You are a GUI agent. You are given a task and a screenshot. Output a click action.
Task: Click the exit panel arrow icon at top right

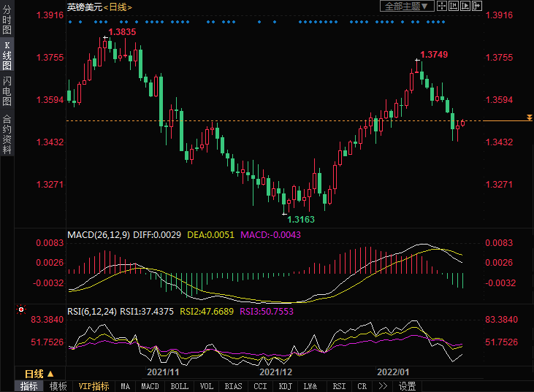478,6
